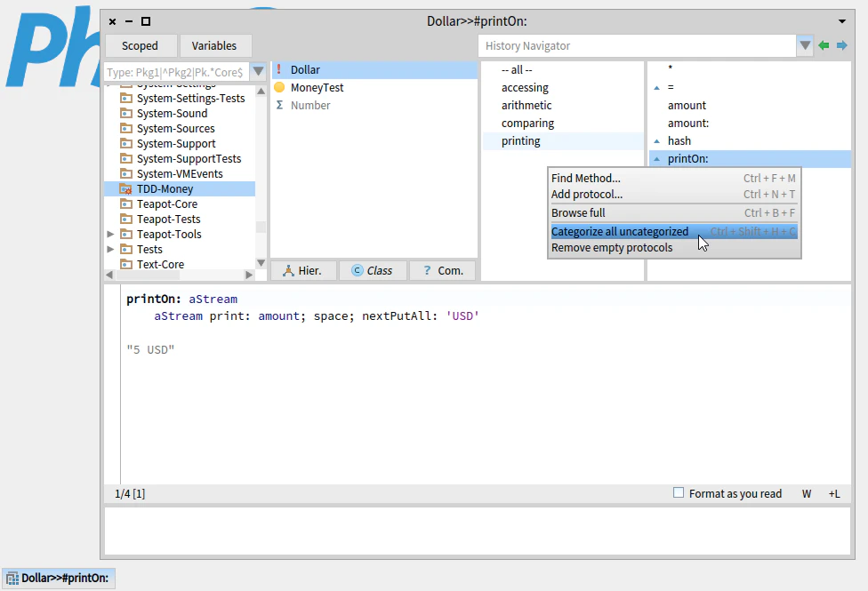868x591 pixels.
Task: Click the sigma icon beside Number
Action: pyautogui.click(x=279, y=105)
